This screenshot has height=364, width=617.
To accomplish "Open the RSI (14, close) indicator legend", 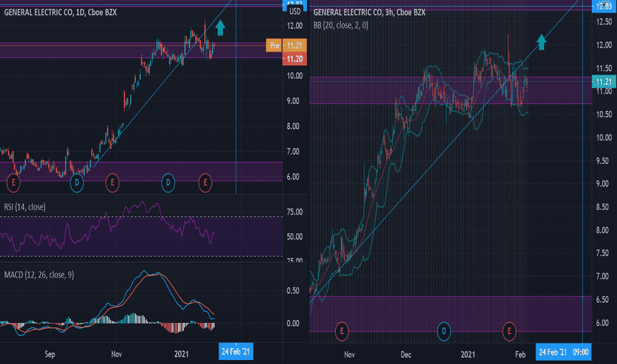I will click(x=24, y=207).
